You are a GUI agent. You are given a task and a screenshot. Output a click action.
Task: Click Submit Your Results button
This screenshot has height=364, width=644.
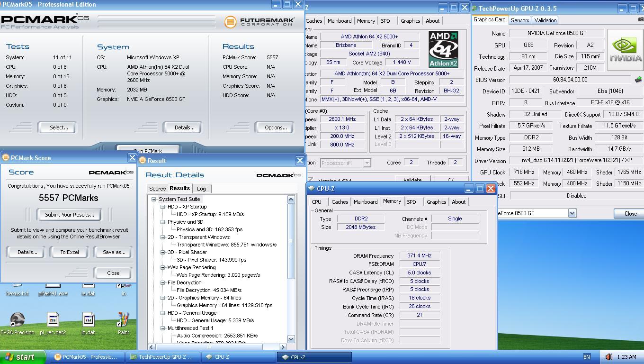pos(70,215)
